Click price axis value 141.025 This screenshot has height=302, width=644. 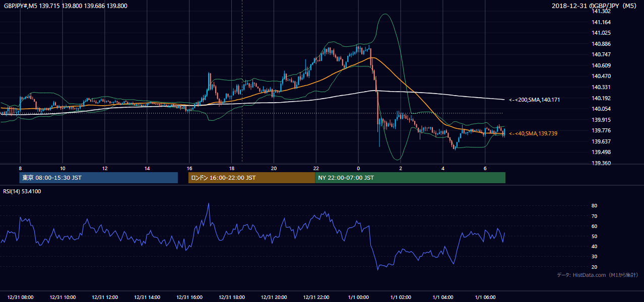coord(601,33)
